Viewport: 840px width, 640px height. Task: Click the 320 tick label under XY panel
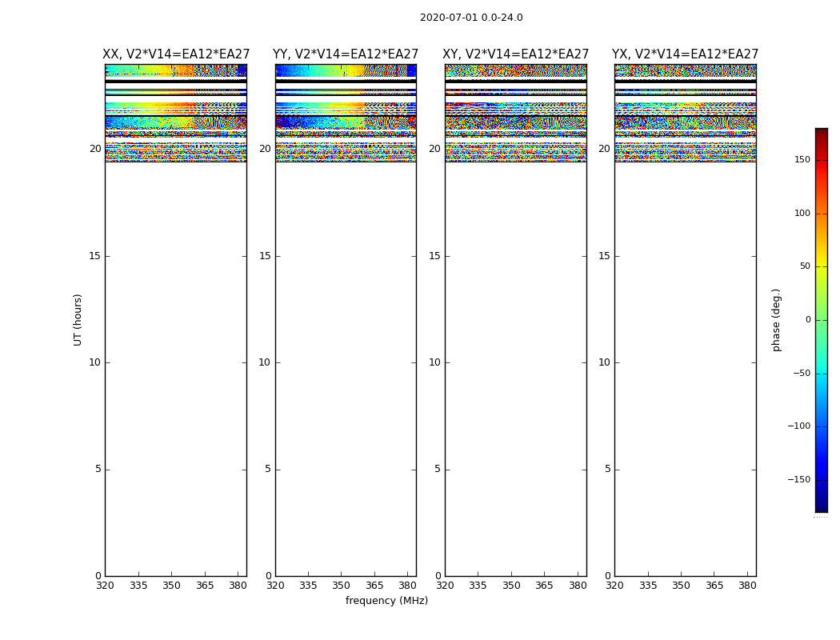coord(445,586)
